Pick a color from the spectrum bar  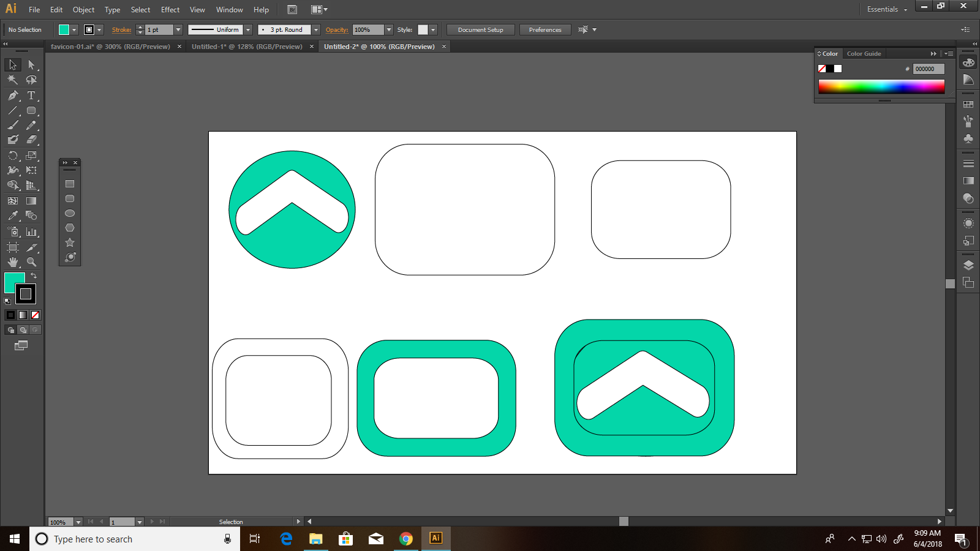tap(882, 87)
